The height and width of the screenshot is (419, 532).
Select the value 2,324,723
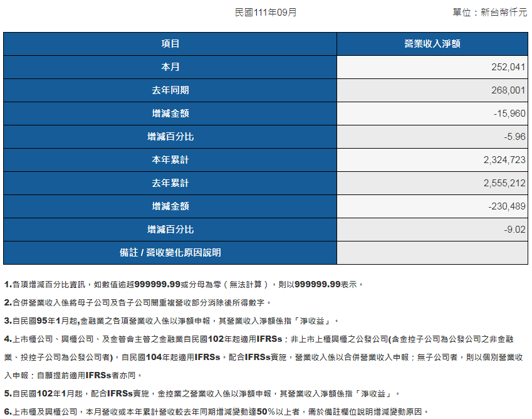point(504,160)
